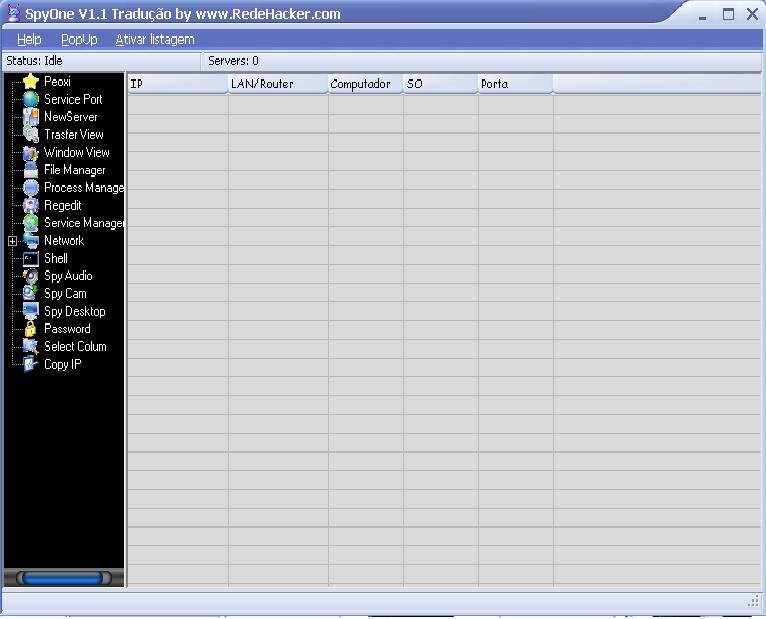Select the Window View tree item
The image size is (766, 619).
point(76,153)
